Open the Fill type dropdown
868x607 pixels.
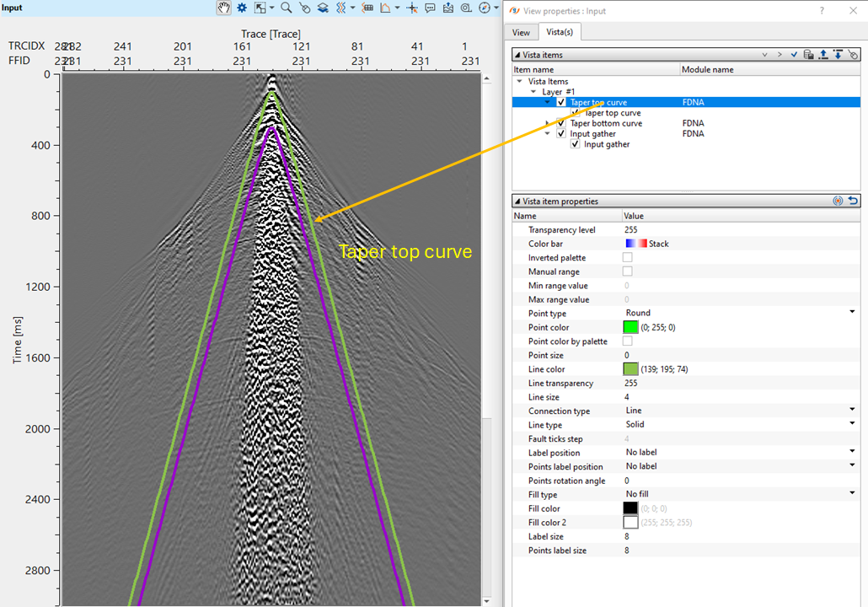[852, 494]
